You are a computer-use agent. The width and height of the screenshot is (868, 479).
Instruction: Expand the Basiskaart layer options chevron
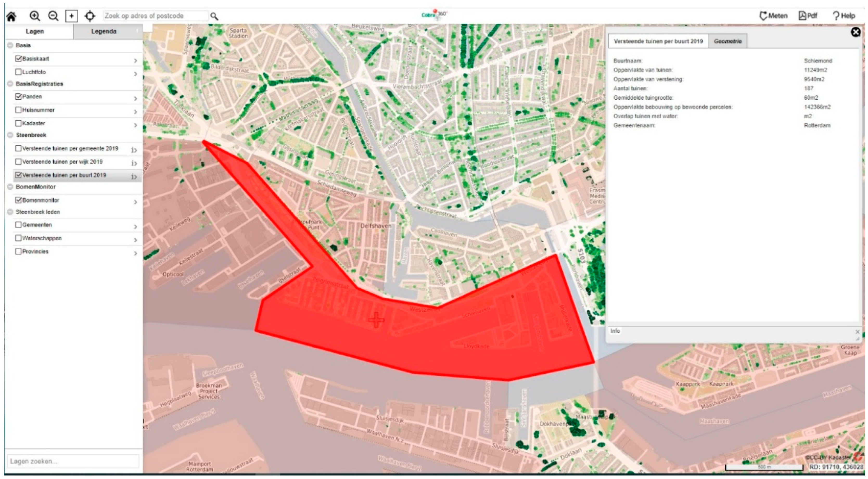click(x=136, y=61)
